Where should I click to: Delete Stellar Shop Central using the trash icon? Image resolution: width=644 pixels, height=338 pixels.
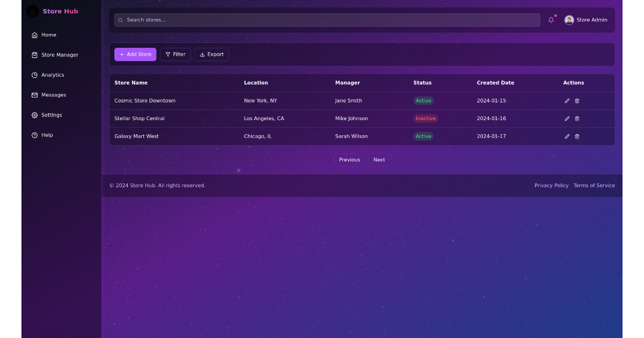[577, 119]
